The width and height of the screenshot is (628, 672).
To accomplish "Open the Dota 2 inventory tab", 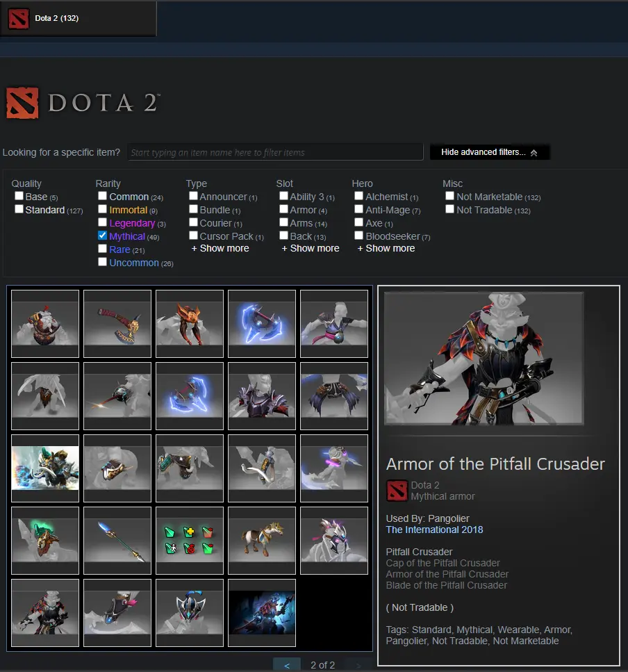I will (78, 19).
